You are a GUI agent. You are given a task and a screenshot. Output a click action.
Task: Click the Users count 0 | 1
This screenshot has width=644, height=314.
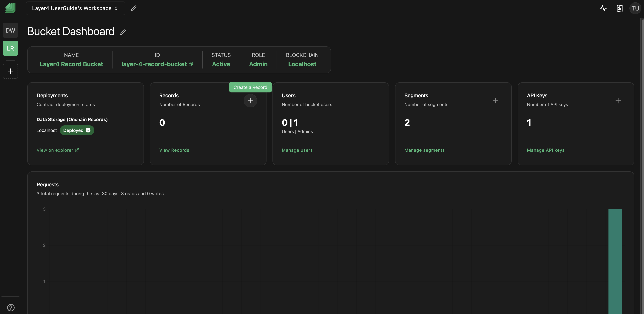(x=290, y=122)
